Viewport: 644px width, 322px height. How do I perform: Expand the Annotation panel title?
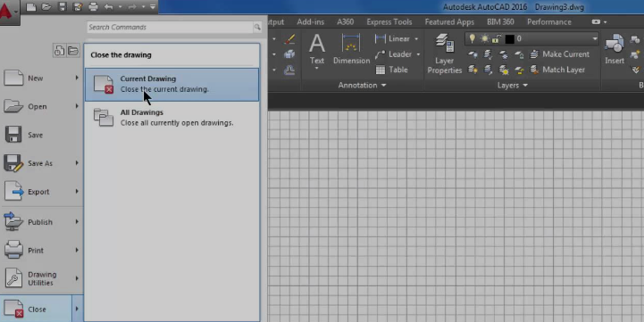362,86
